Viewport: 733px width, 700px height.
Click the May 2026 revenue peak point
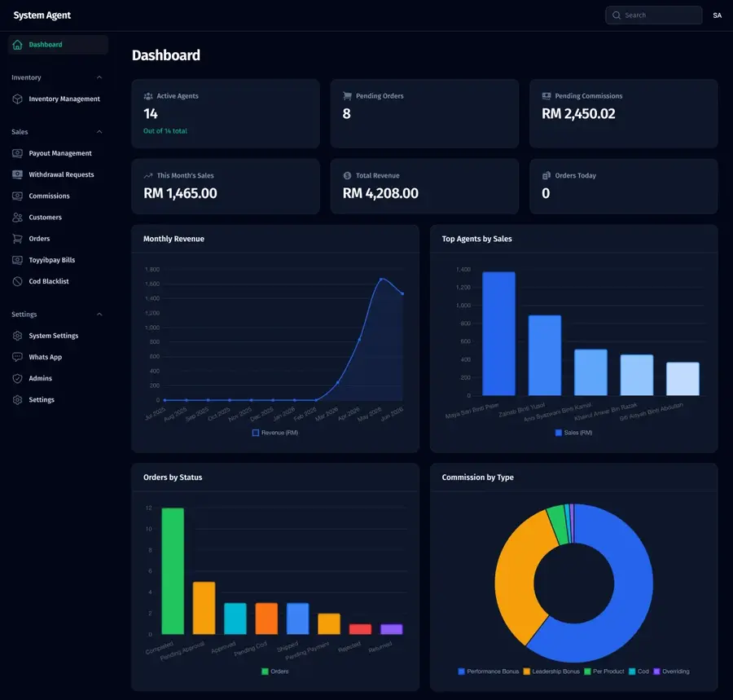[381, 280]
